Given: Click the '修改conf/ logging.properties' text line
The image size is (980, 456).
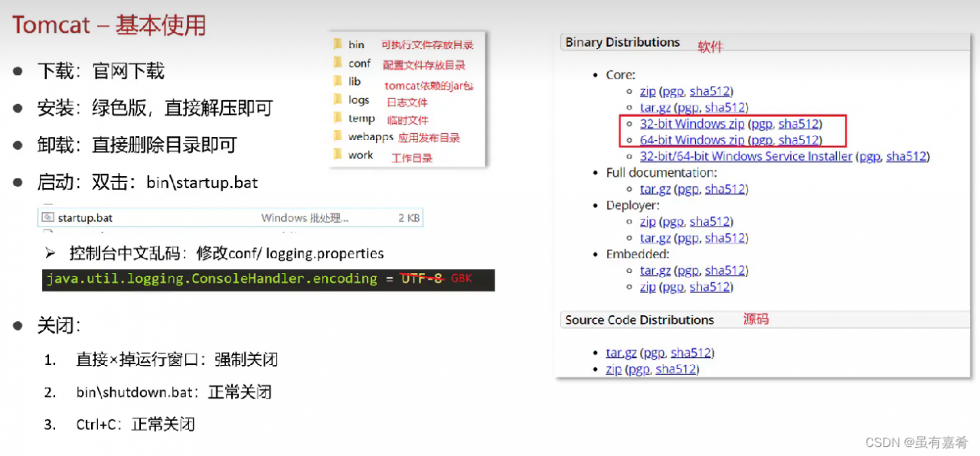Looking at the screenshot, I should pyautogui.click(x=290, y=253).
